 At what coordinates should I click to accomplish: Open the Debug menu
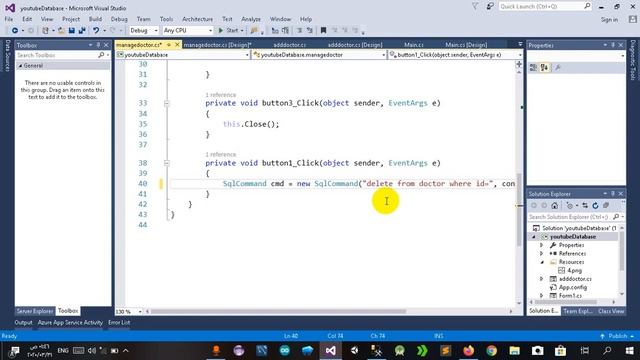pyautogui.click(x=119, y=19)
